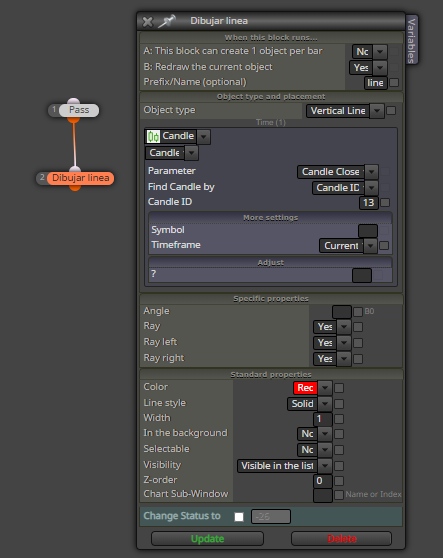Click the Angle input field

point(342,312)
